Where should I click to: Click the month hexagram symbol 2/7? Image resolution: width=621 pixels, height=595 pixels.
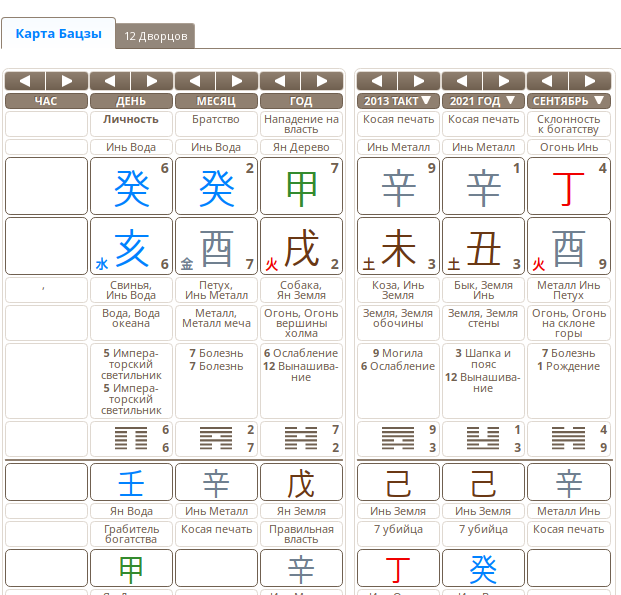pyautogui.click(x=216, y=439)
